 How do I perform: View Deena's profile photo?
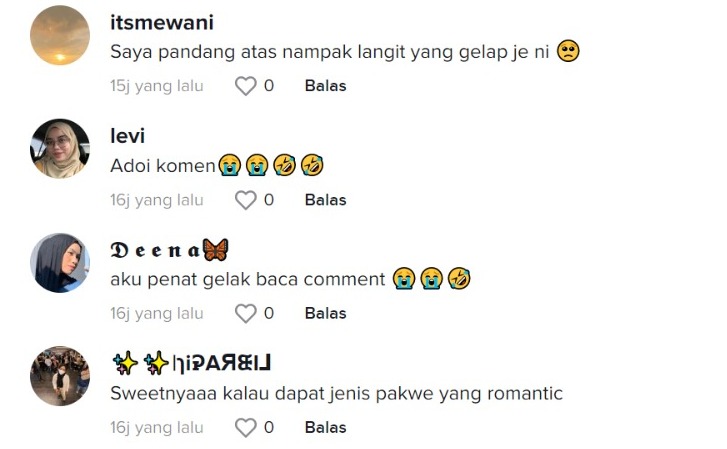(x=60, y=263)
